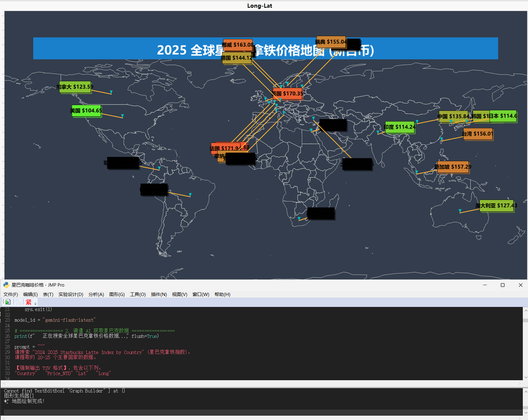Click the sys.exit(1) code line
Screen dimensions: 528x420
(38, 309)
